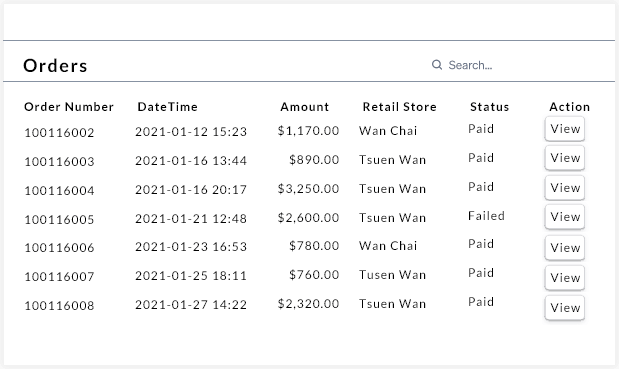619x369 pixels.
Task: Open View for order 100116006
Action: click(x=565, y=248)
